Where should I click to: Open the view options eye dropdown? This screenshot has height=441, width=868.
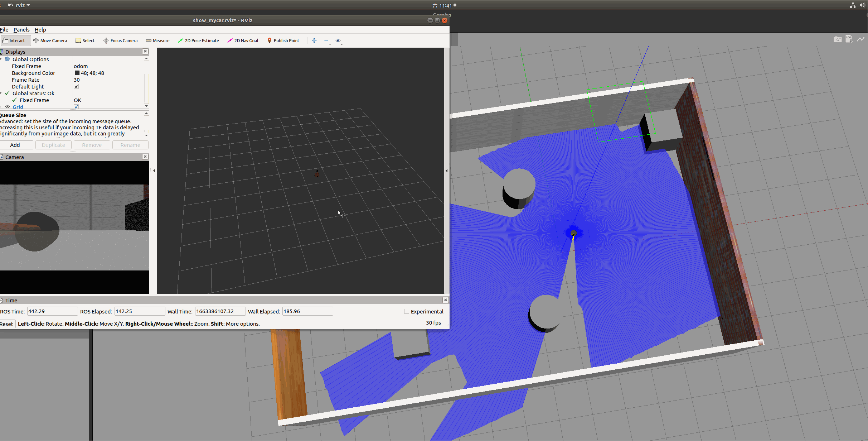tap(339, 41)
